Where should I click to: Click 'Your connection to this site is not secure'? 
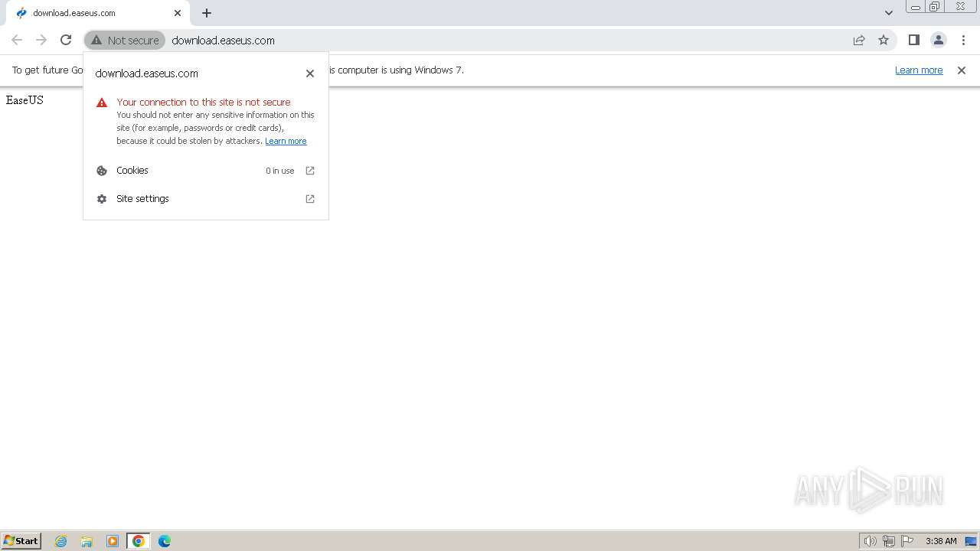tap(204, 102)
